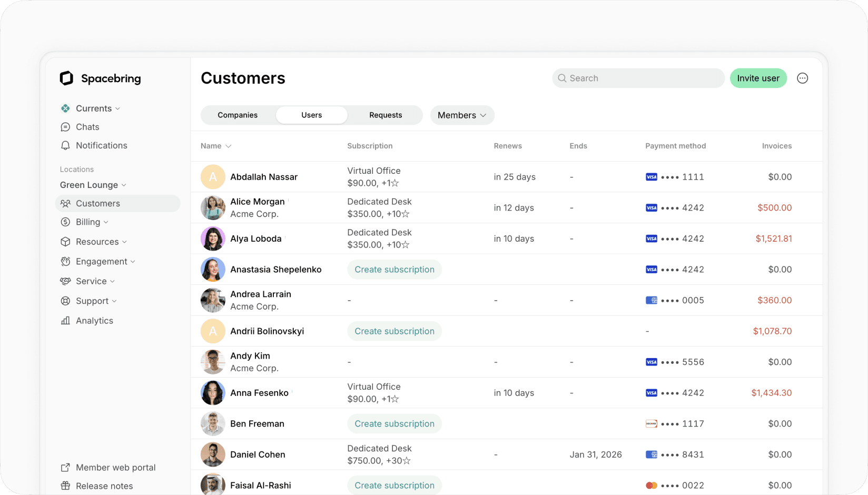Open Notifications from the sidebar

[x=101, y=145]
